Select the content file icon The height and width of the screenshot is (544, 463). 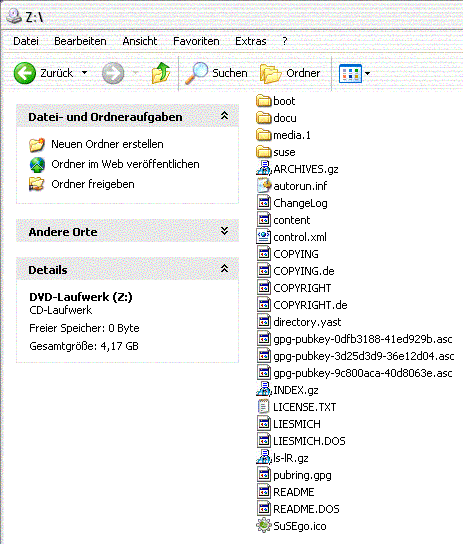tap(264, 219)
